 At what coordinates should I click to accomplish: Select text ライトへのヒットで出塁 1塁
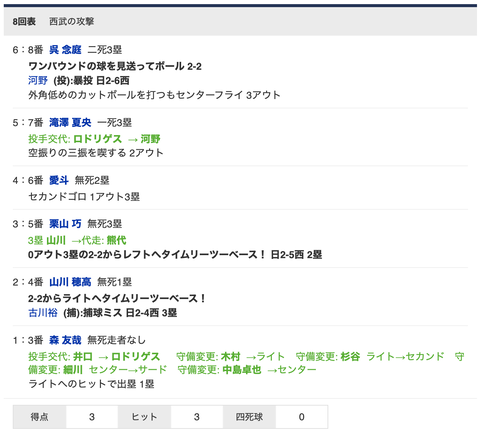91,384
